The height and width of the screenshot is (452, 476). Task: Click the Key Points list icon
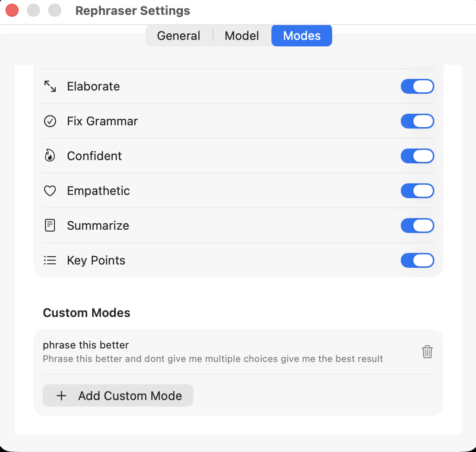tap(50, 260)
